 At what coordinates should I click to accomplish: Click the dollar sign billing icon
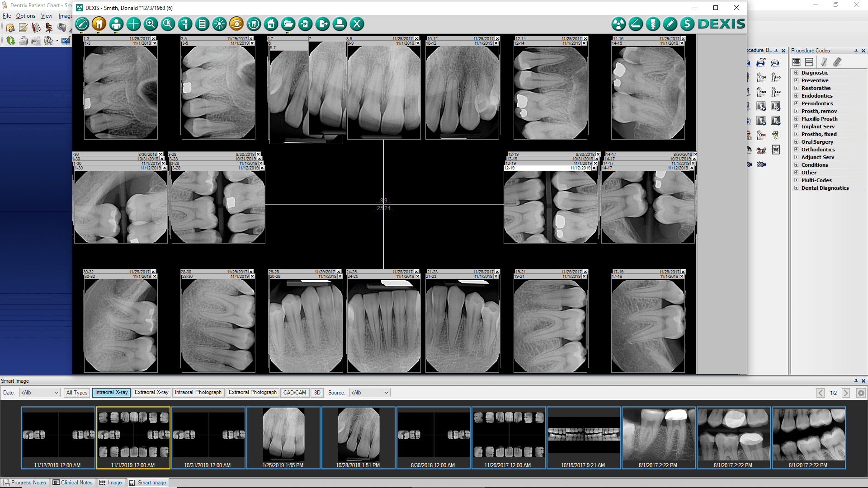pos(687,24)
